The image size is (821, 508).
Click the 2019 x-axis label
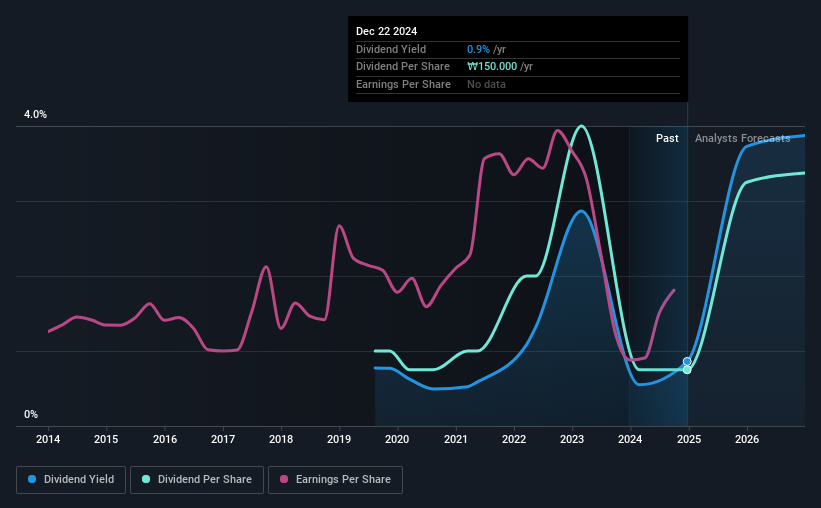click(339, 439)
